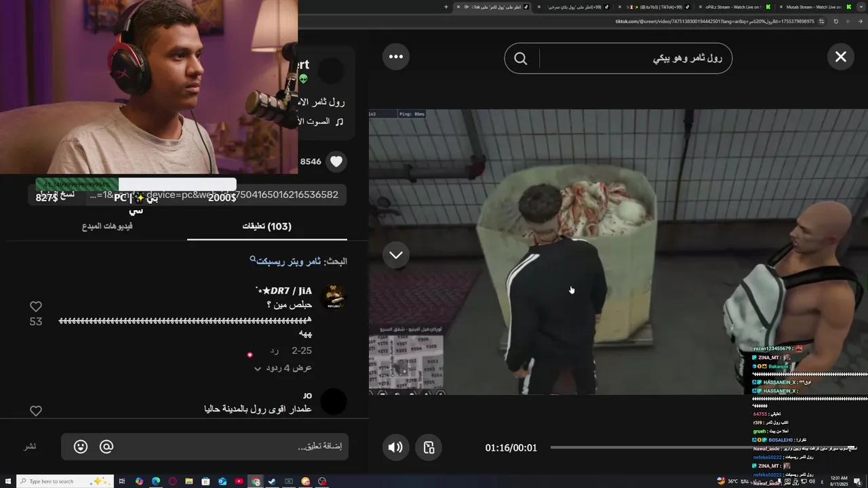Switch to oPiiLz Stream Kick tab
The image size is (868, 488).
(x=735, y=7)
